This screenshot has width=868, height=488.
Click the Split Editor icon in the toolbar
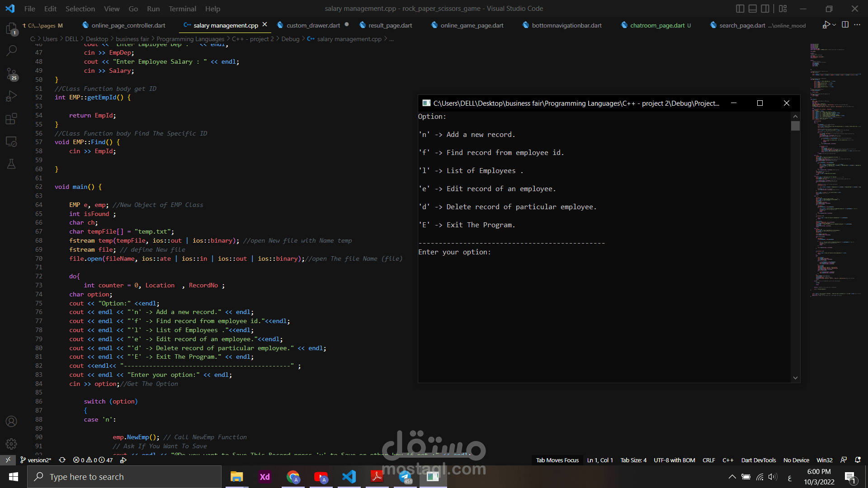point(844,25)
